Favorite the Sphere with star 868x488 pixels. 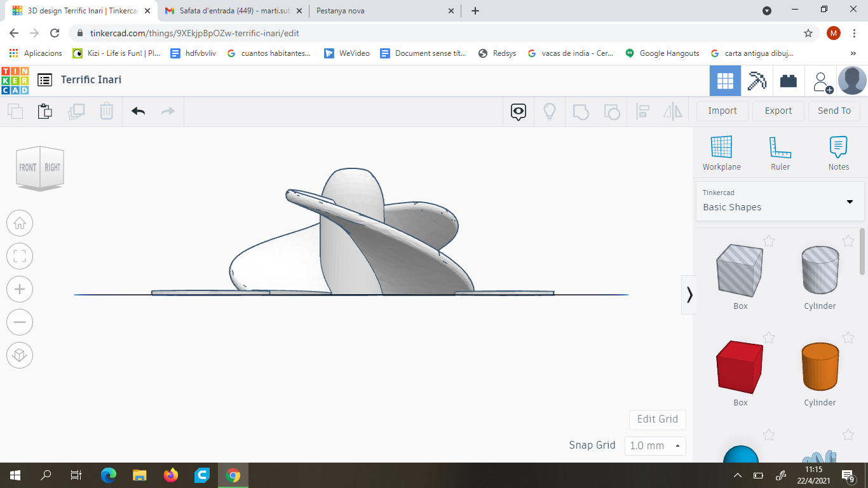coord(769,435)
